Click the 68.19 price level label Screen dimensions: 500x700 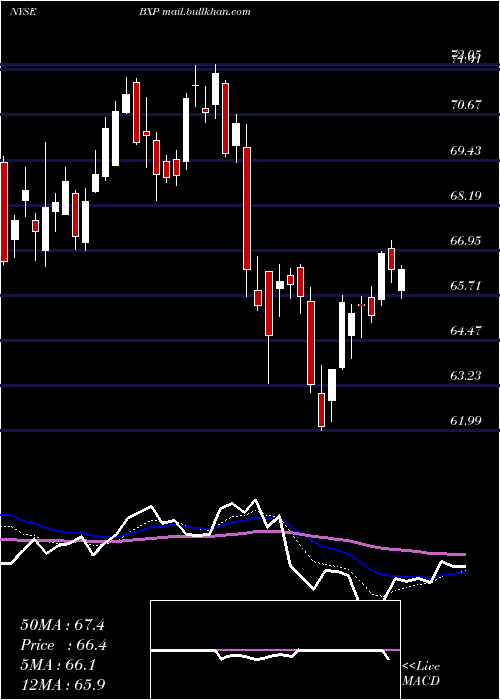[466, 196]
